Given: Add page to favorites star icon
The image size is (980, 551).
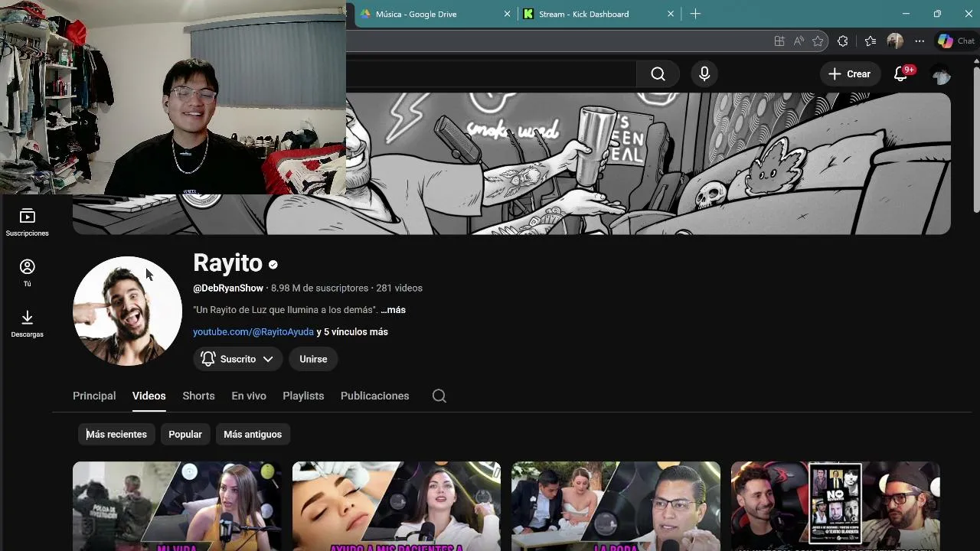Looking at the screenshot, I should (818, 41).
